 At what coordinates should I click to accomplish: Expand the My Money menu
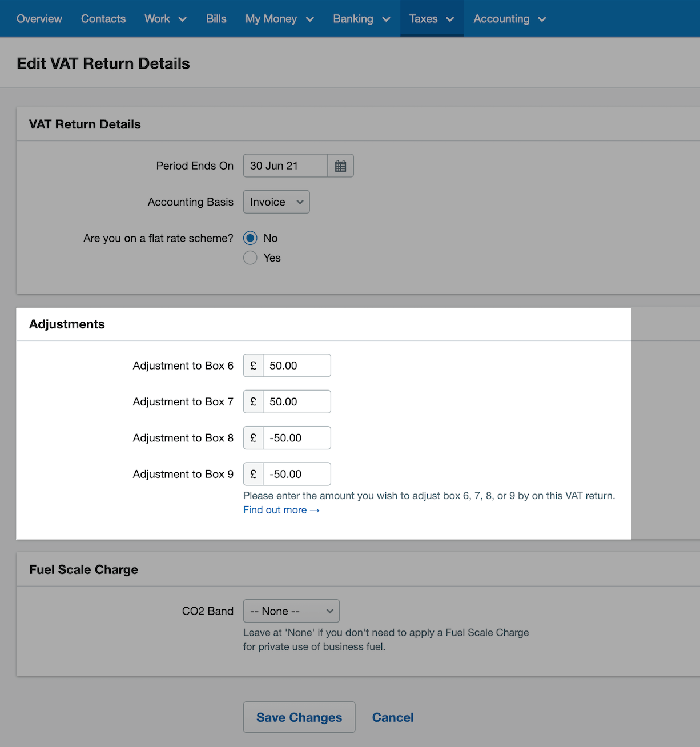tap(310, 19)
